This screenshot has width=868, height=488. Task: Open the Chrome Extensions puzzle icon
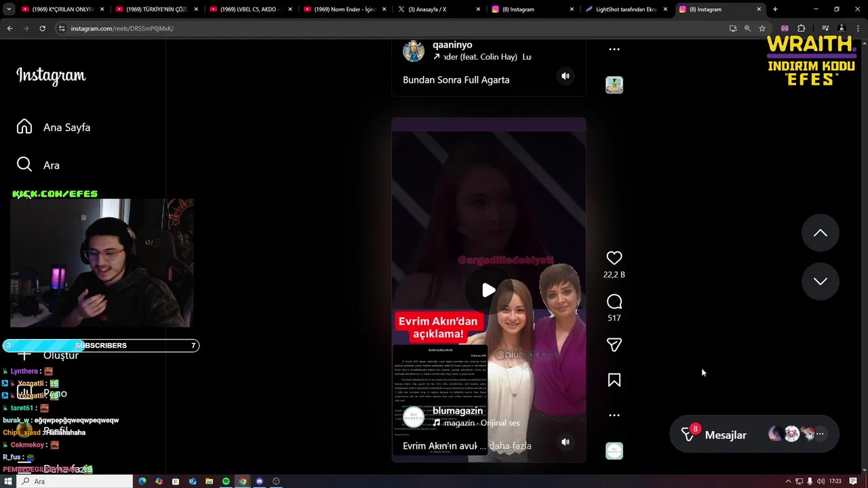click(x=801, y=28)
